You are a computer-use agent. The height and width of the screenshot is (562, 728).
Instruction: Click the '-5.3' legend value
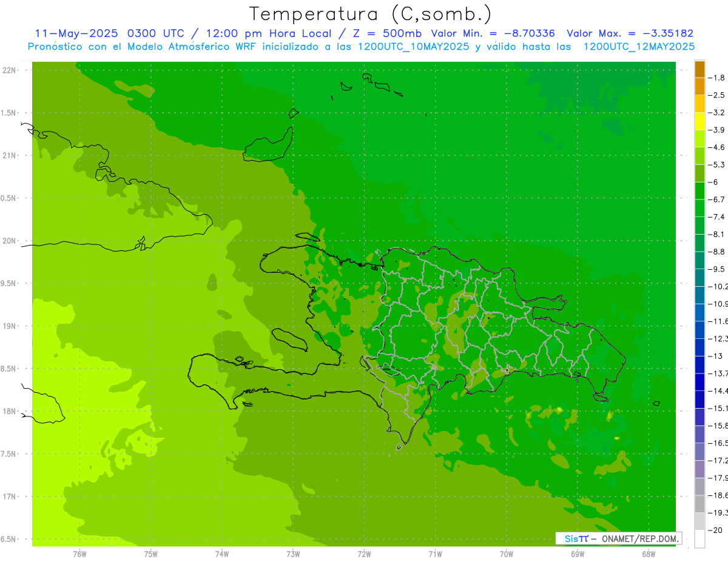[716, 164]
